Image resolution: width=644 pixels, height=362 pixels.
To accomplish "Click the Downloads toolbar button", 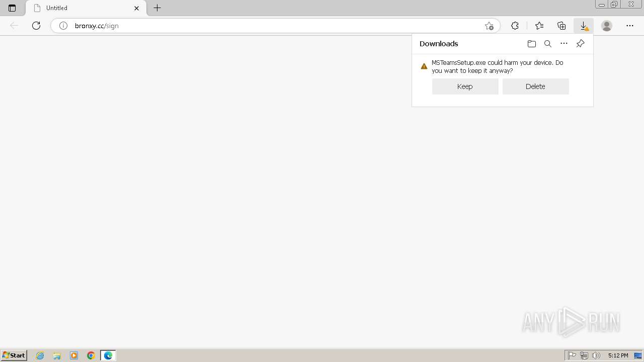I will point(584,26).
